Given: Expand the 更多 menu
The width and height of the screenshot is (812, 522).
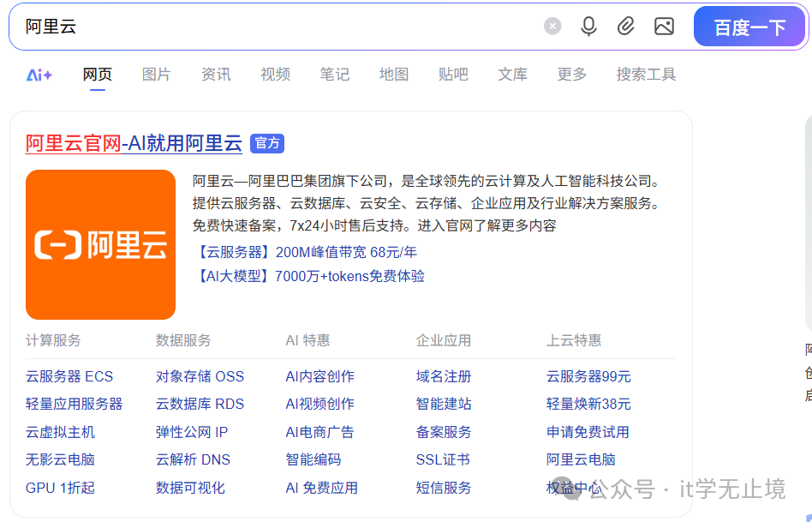Looking at the screenshot, I should pos(571,75).
